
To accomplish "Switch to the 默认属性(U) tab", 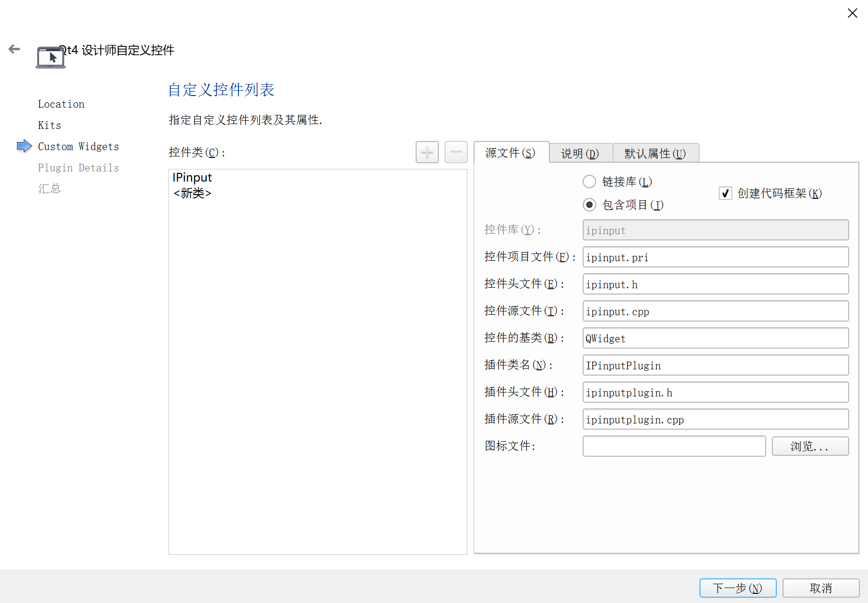I will (655, 153).
